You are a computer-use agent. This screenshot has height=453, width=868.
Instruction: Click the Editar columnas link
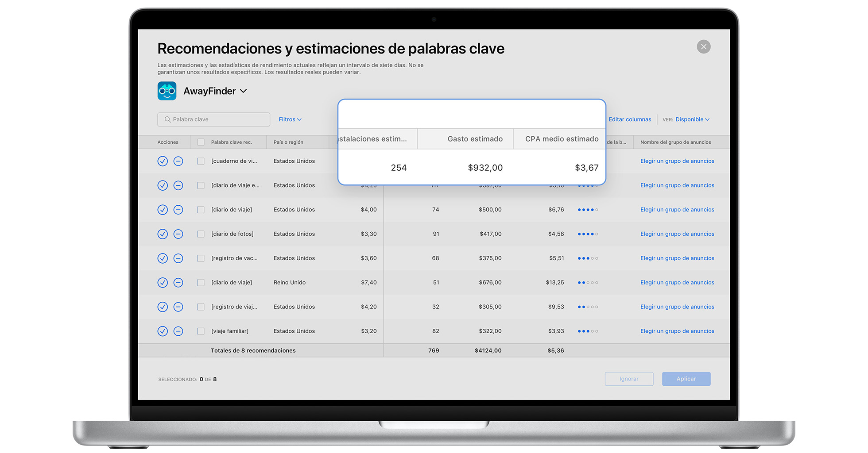coord(630,119)
